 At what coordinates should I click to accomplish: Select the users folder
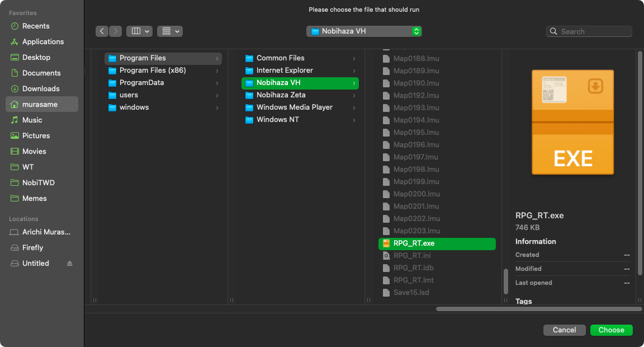129,95
